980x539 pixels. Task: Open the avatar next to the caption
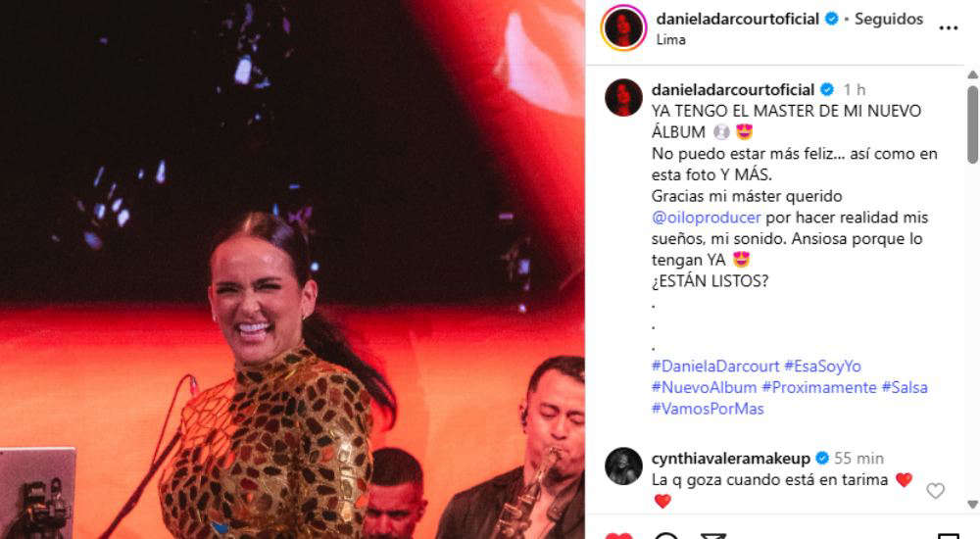coord(623,98)
